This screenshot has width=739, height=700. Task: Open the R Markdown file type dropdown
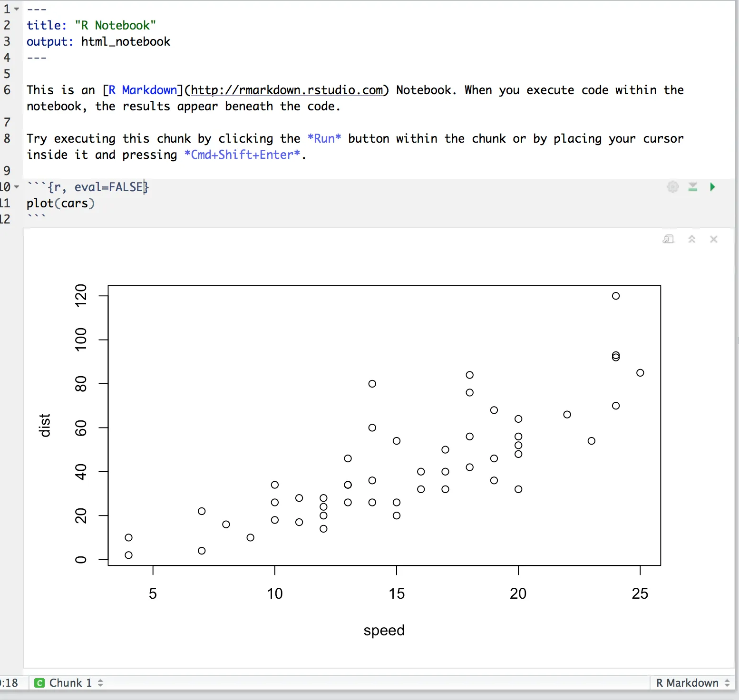tap(692, 683)
